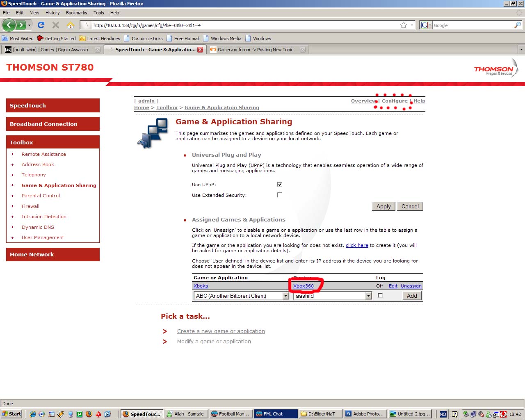Go back with the browser Back arrow
The height and width of the screenshot is (420, 525).
[9, 25]
